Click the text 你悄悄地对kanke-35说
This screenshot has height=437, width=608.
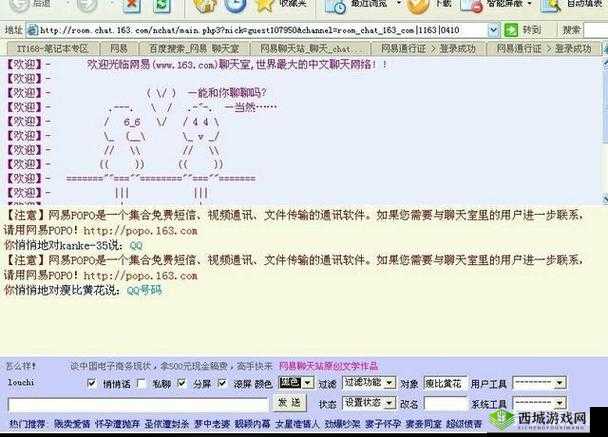coord(63,245)
